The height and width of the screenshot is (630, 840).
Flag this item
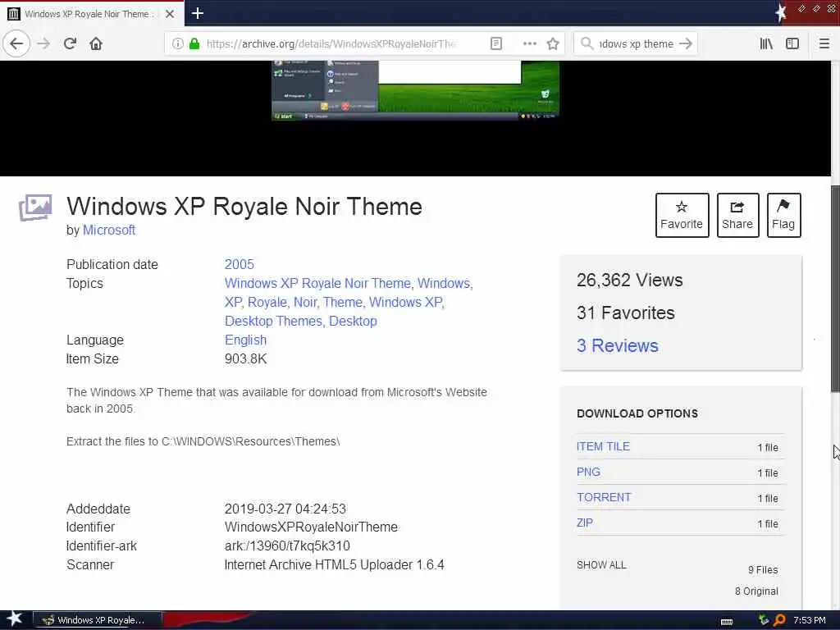[783, 215]
